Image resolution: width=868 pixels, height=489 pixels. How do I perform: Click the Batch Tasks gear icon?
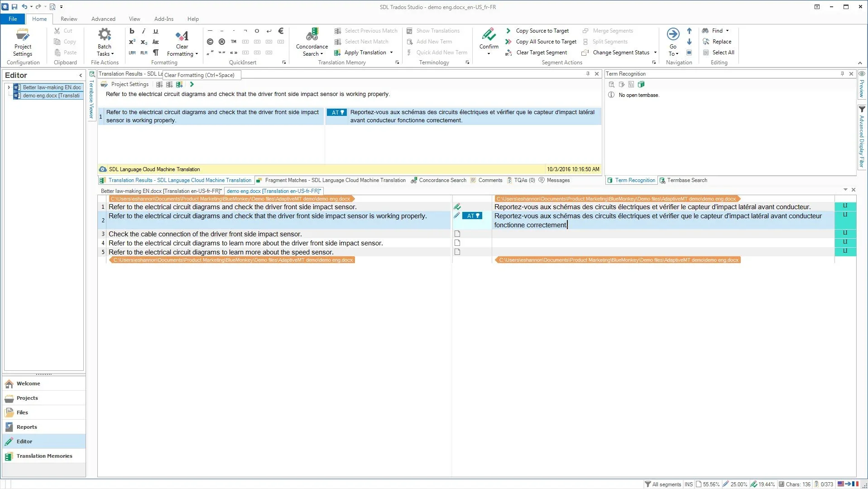tap(104, 34)
